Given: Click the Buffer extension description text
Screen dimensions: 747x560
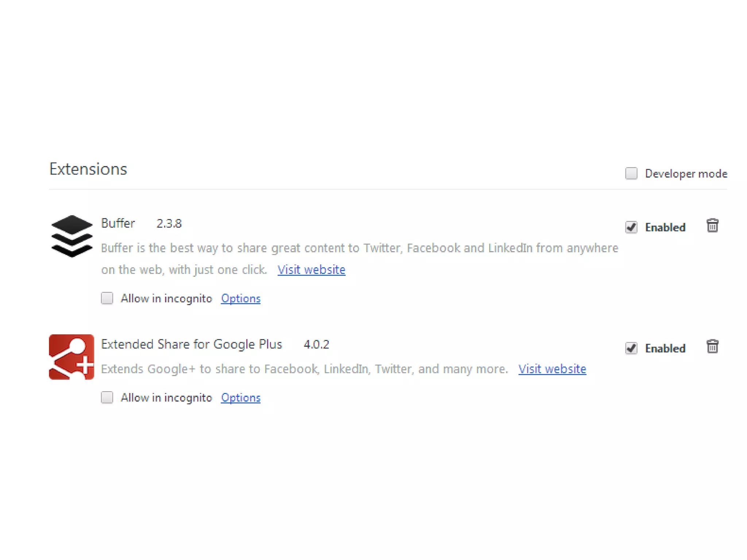Looking at the screenshot, I should click(x=359, y=248).
